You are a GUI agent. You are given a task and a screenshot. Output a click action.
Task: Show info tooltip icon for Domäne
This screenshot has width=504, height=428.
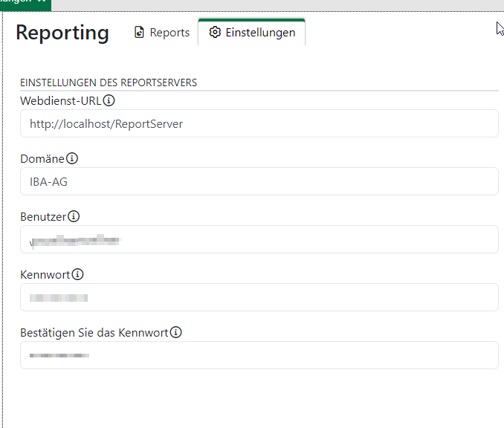click(x=72, y=158)
